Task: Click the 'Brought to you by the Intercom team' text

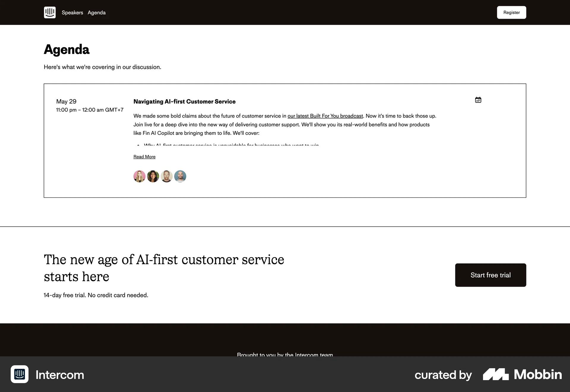Action: (285, 355)
